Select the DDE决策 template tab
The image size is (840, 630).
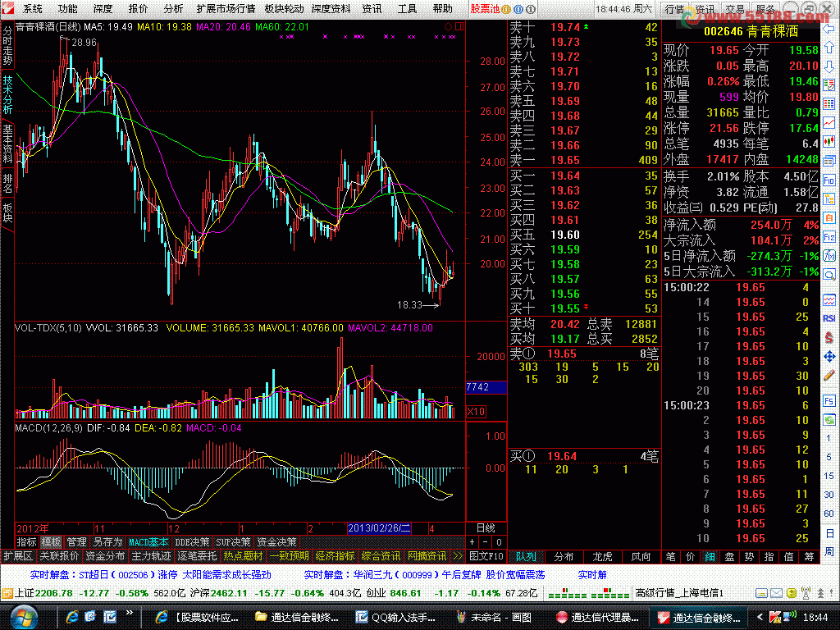192,542
